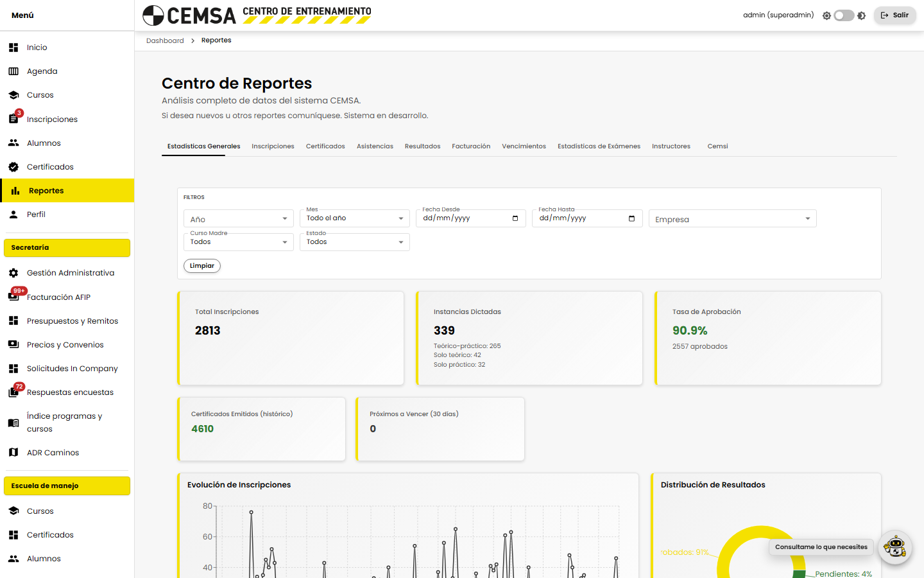The width and height of the screenshot is (924, 578).
Task: Click the Certificados Emitidos (histórico) card
Action: tap(261, 429)
